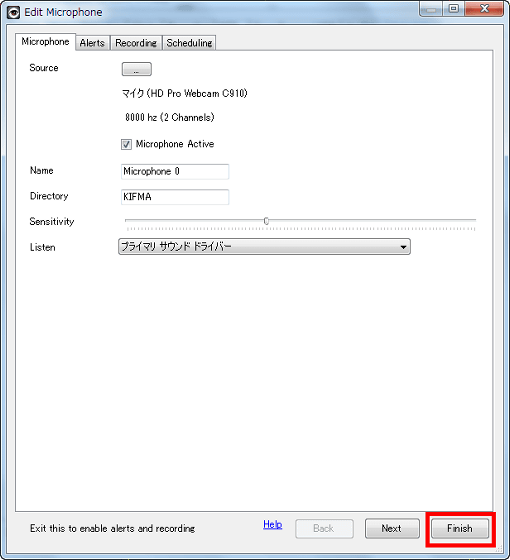This screenshot has width=510, height=560.
Task: Click the Edit Microphone title text
Action: coord(63,12)
